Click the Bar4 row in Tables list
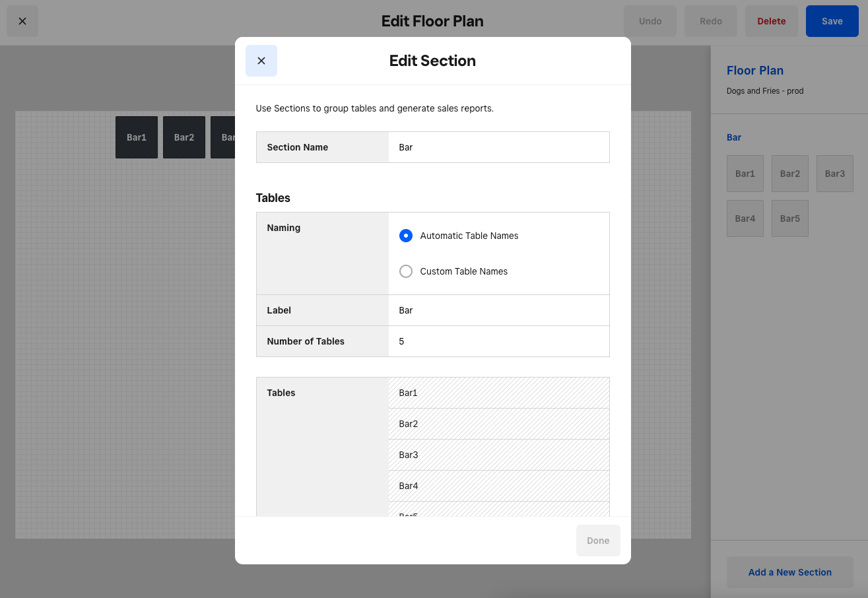This screenshot has width=868, height=598. click(x=499, y=486)
